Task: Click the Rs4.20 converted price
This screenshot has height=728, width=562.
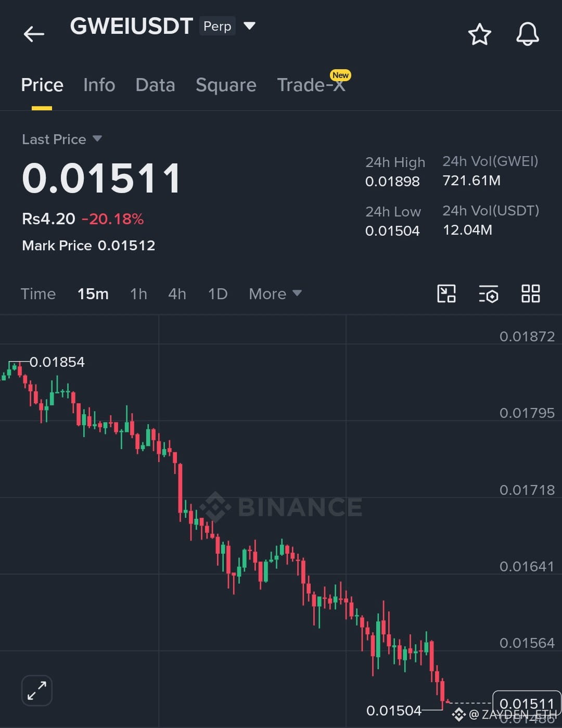Action: tap(48, 219)
